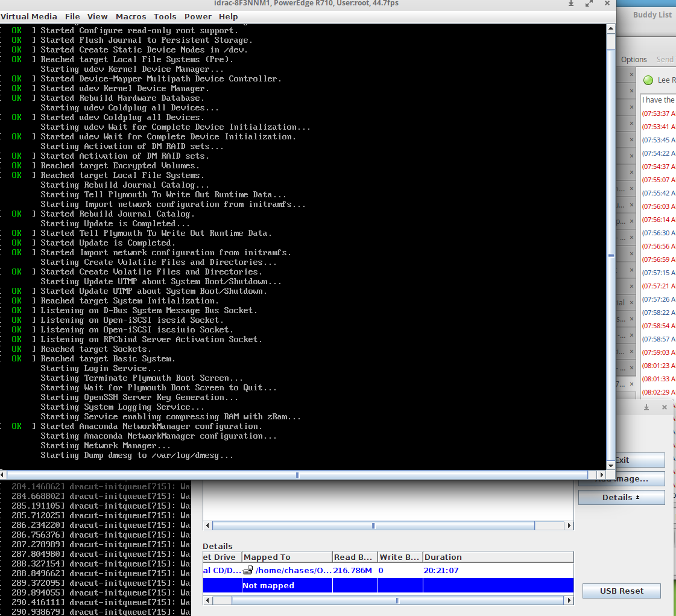Click the green status icon beside Lee
This screenshot has width=676, height=616.
pyautogui.click(x=649, y=80)
